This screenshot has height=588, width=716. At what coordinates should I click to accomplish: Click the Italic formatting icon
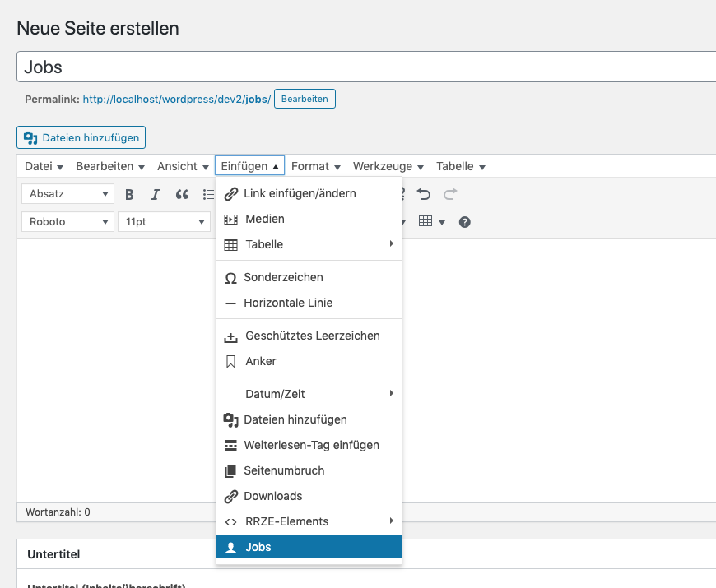[x=155, y=195]
